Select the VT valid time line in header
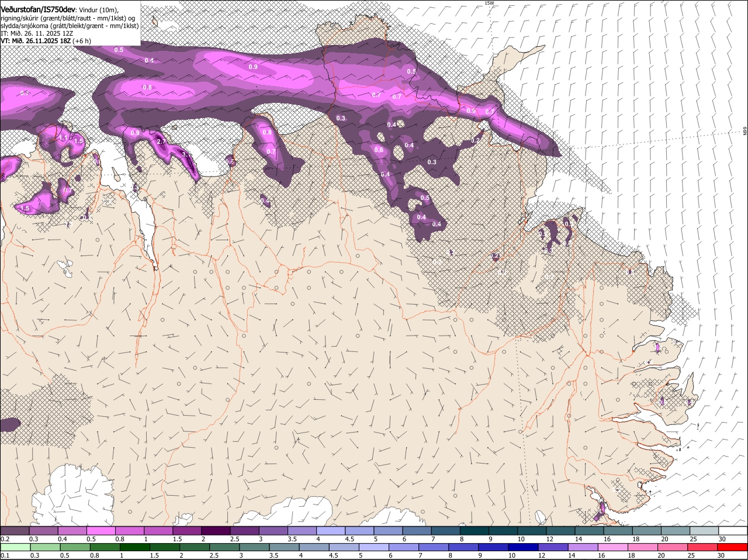The image size is (748, 560). tap(45, 40)
